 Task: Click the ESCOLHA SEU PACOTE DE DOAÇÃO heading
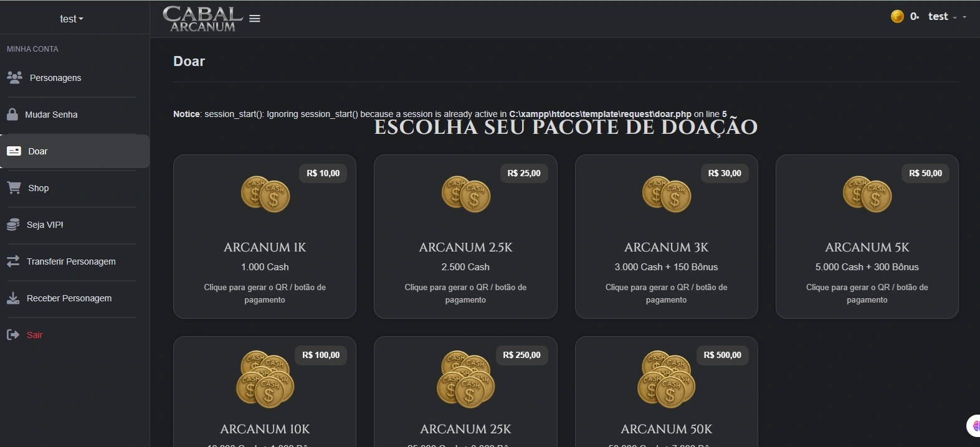point(566,127)
